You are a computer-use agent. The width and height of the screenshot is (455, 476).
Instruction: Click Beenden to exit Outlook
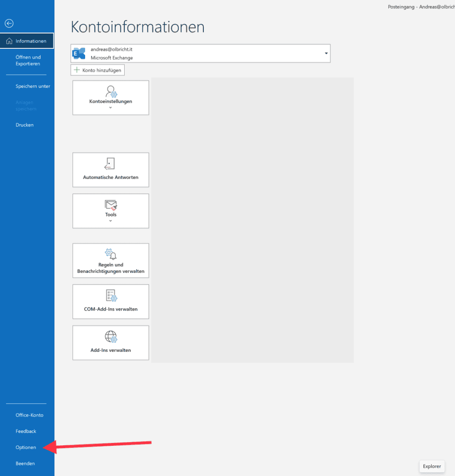coord(25,463)
